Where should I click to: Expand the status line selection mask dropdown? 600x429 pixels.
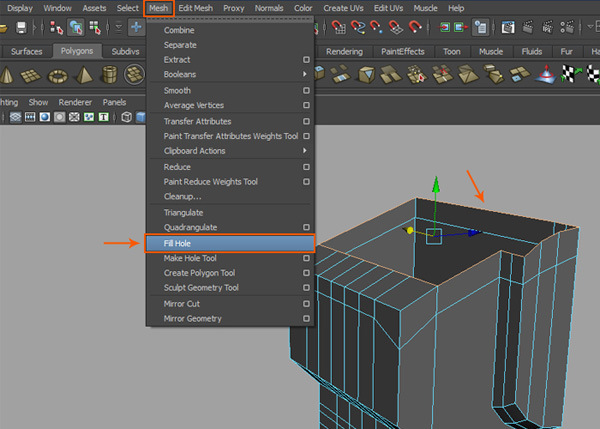(119, 28)
